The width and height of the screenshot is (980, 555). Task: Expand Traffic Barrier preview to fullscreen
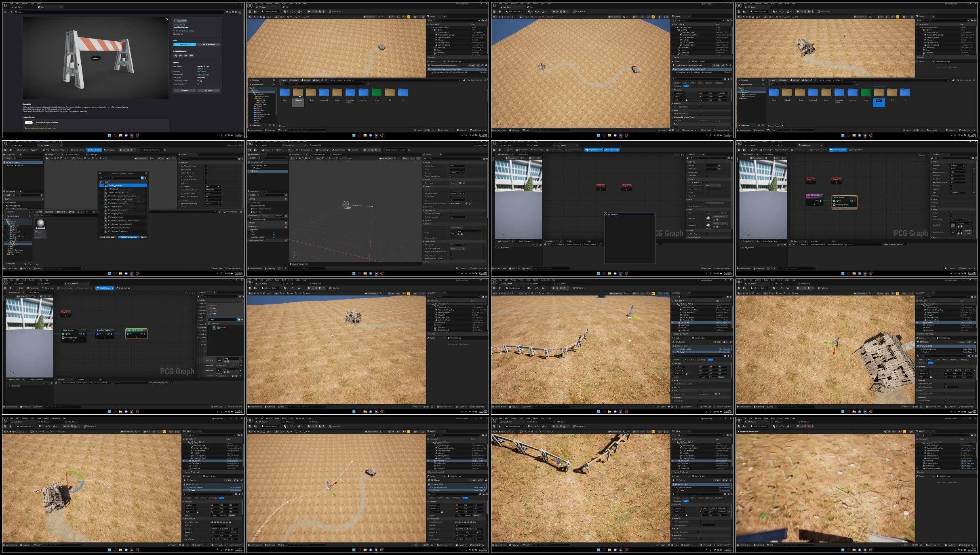coord(167,19)
